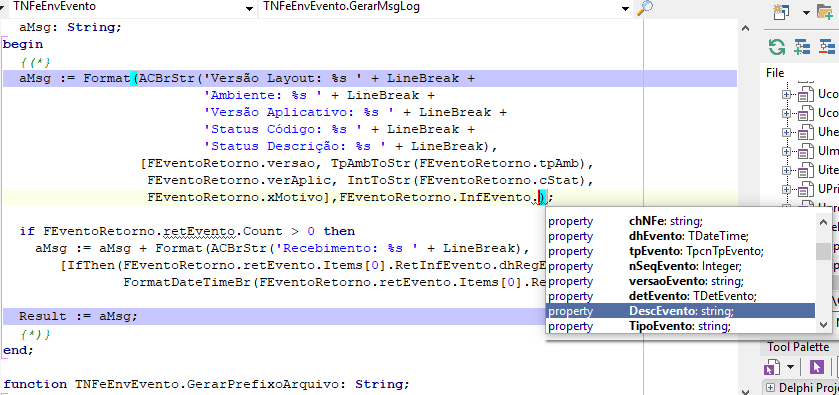Select the Uite file in project tree

[828, 170]
